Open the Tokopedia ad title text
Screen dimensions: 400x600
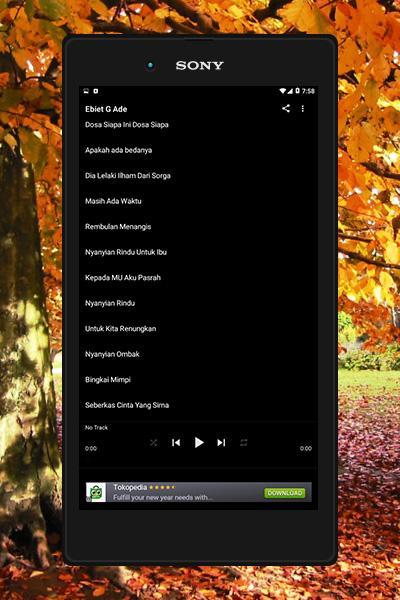(130, 488)
